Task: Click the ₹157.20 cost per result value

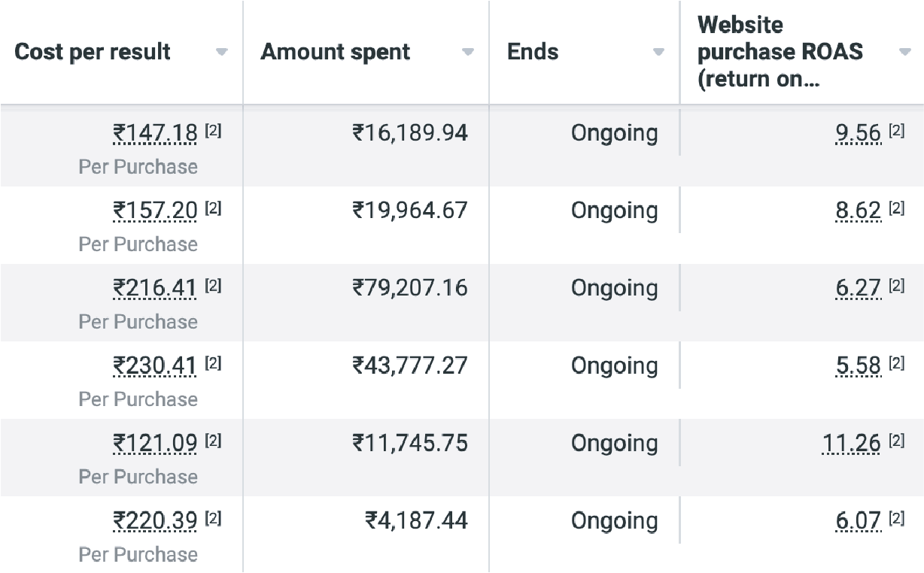Action: click(x=155, y=211)
